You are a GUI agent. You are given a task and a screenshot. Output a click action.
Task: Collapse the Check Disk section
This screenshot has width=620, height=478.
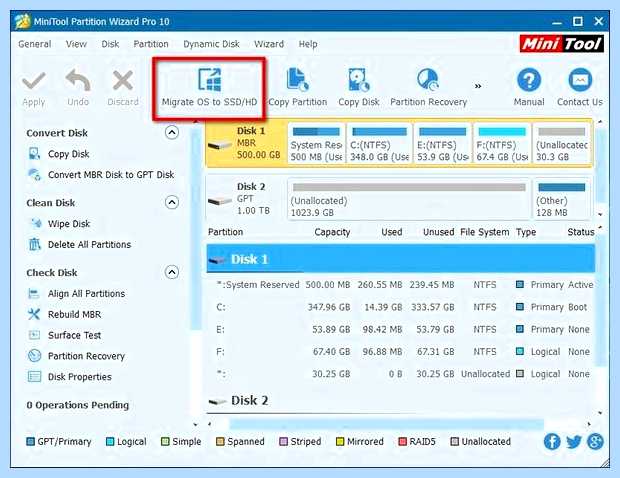pyautogui.click(x=172, y=272)
